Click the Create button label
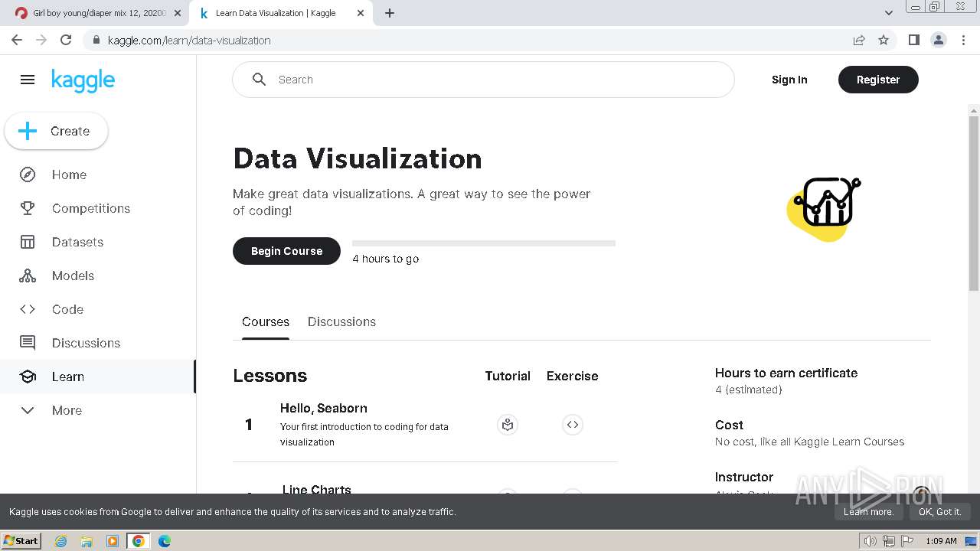Image resolution: width=980 pixels, height=551 pixels. pos(70,132)
